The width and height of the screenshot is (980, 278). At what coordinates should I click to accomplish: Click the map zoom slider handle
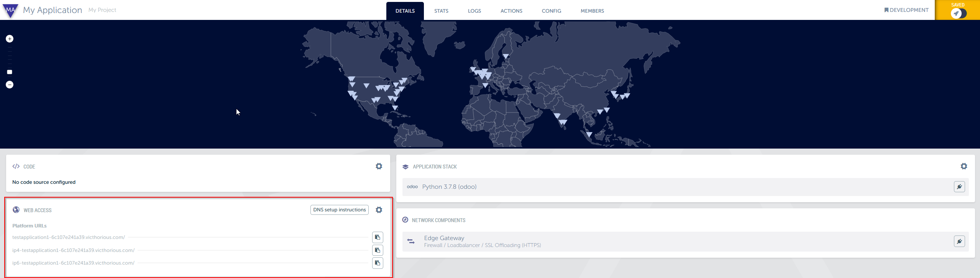tap(10, 72)
